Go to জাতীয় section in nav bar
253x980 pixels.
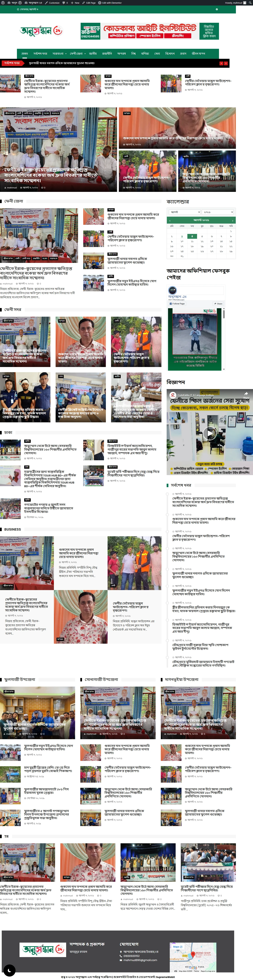(93, 54)
